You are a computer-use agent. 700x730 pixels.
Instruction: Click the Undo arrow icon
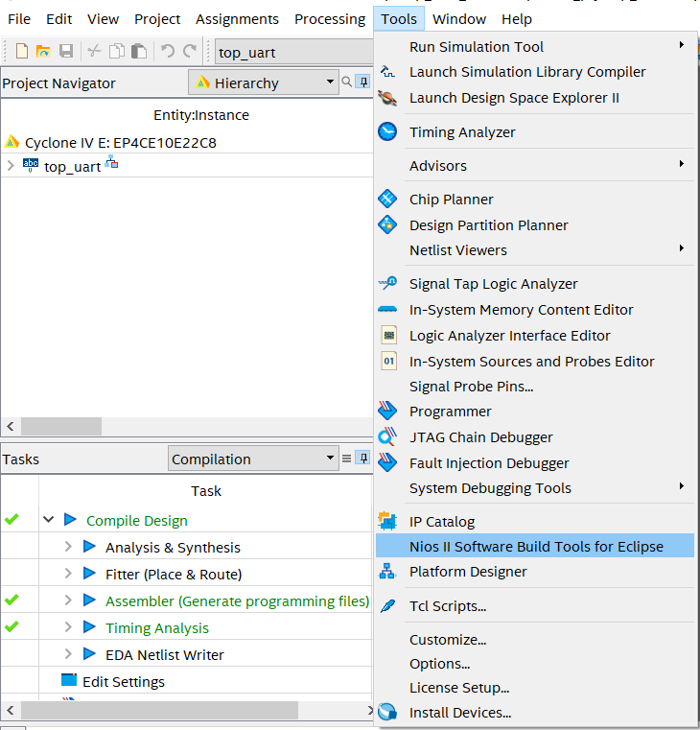click(x=168, y=50)
